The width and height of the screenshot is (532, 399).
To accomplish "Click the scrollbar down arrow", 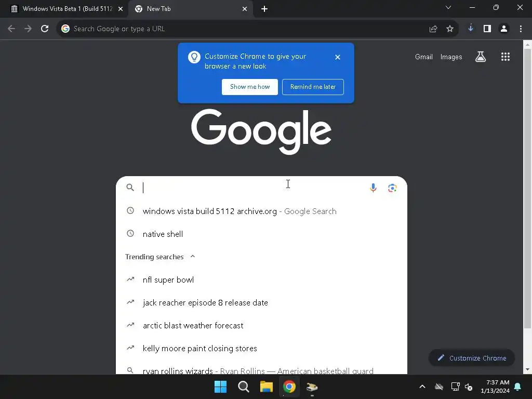I will point(527,369).
